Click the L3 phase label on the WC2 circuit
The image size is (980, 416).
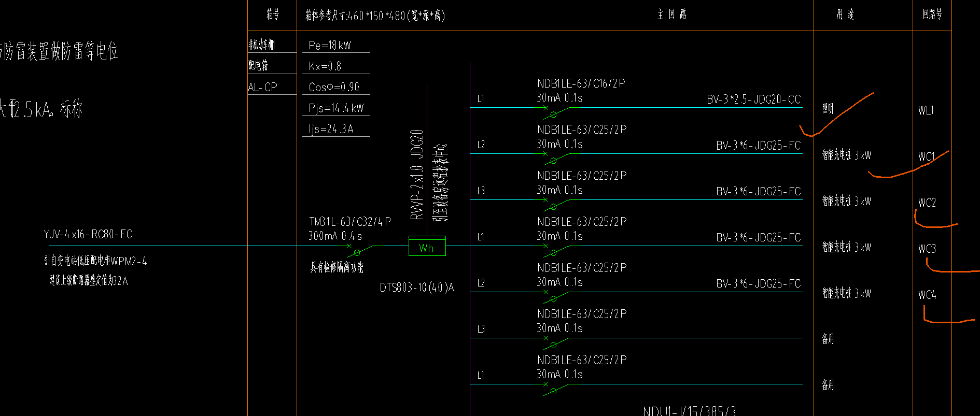pyautogui.click(x=481, y=191)
